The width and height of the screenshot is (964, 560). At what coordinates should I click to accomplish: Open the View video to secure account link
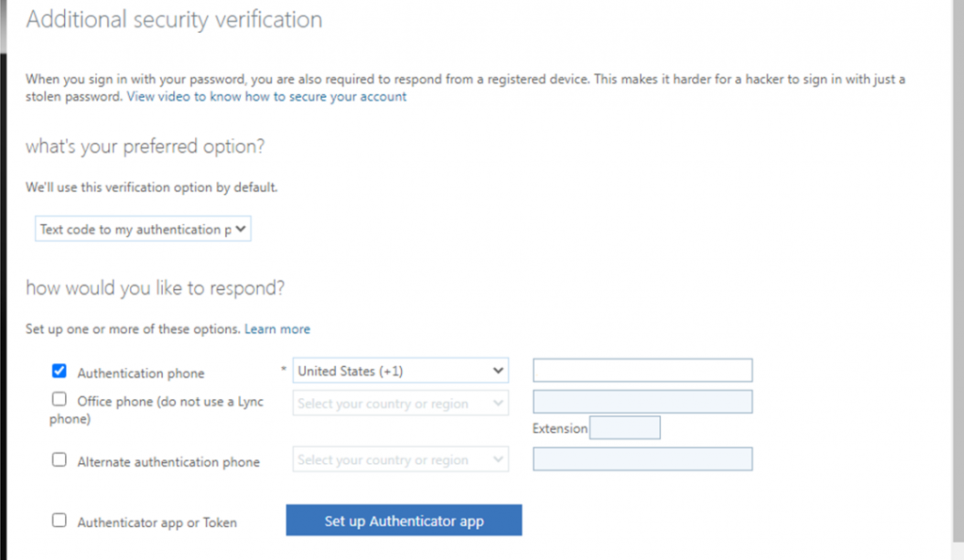(266, 97)
